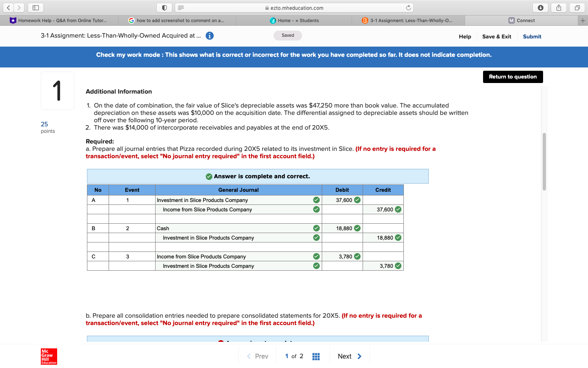Click the Saved status pill
Screen dimensions: 588x368
click(288, 36)
